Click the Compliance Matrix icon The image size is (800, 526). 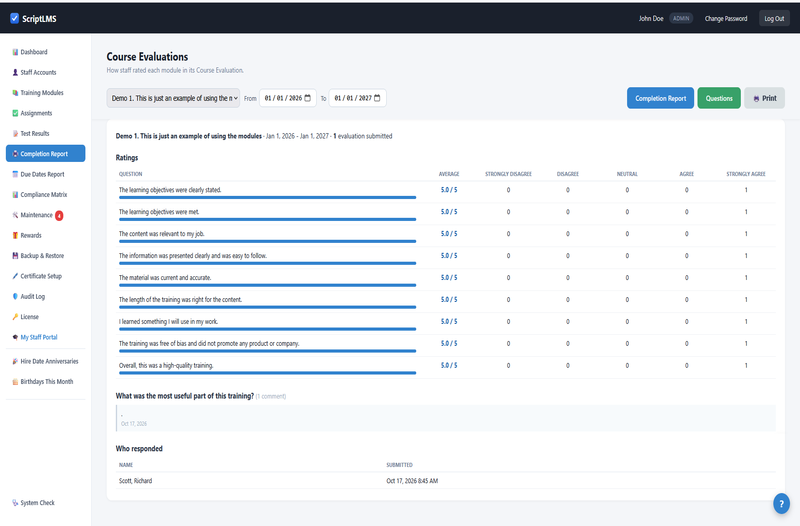coord(15,194)
